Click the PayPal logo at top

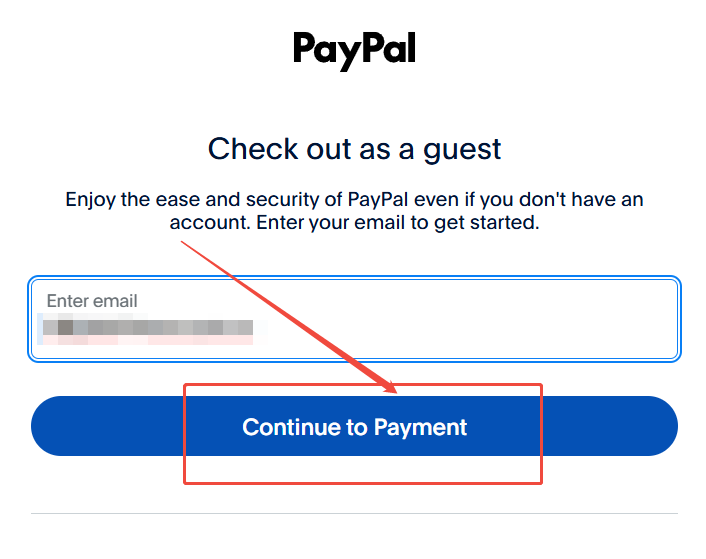[354, 49]
